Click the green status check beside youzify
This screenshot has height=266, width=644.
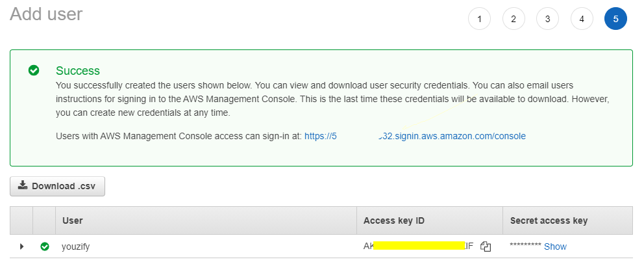click(x=45, y=246)
